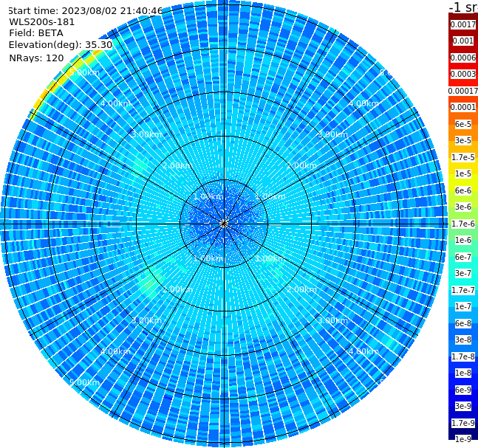Click the 1e-9 minimum colorbar label
This screenshot has width=478, height=448.
point(463,439)
